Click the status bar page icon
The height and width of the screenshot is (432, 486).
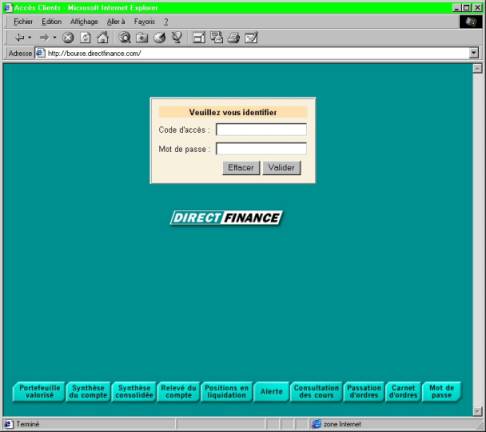pos(8,424)
